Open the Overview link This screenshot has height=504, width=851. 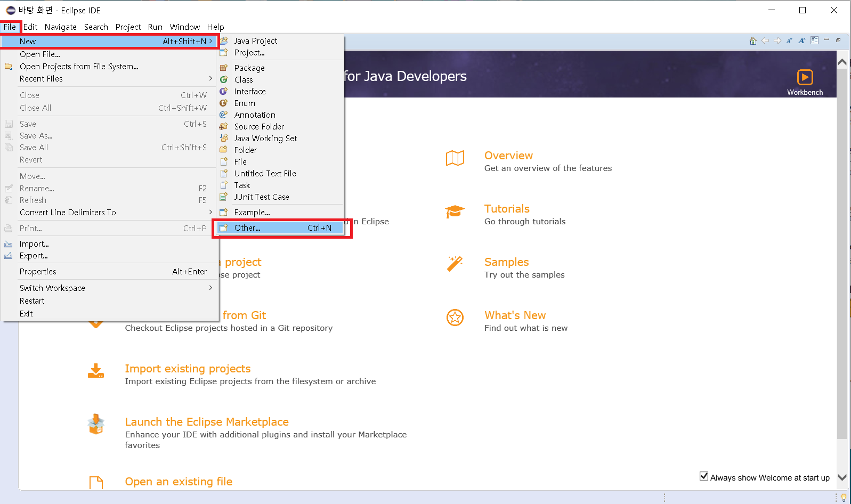(508, 156)
